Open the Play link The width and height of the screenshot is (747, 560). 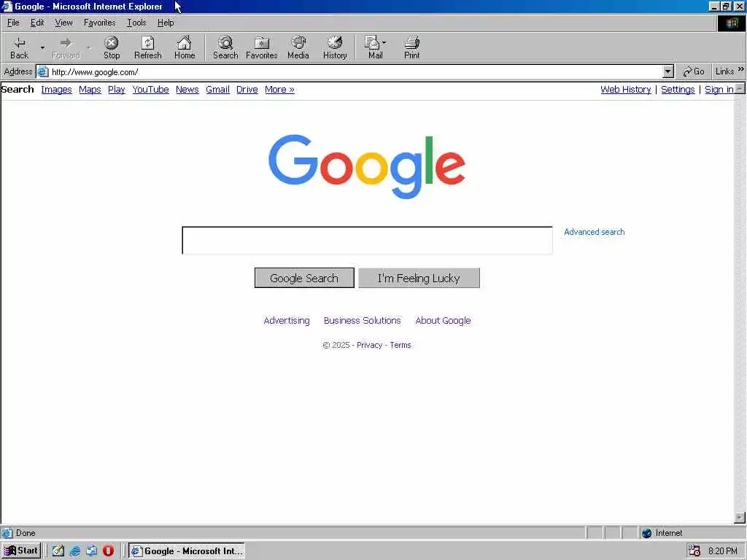(x=116, y=90)
